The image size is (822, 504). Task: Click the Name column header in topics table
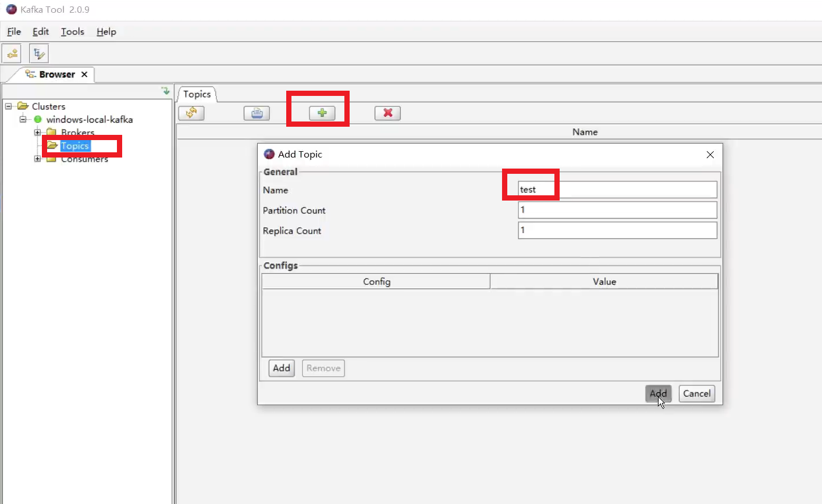click(x=585, y=132)
